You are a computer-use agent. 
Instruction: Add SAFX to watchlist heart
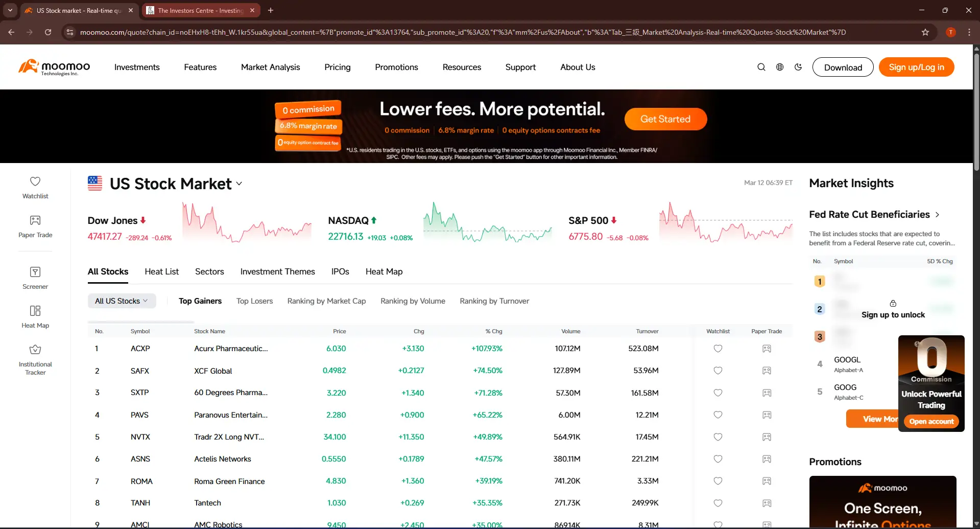click(x=718, y=371)
